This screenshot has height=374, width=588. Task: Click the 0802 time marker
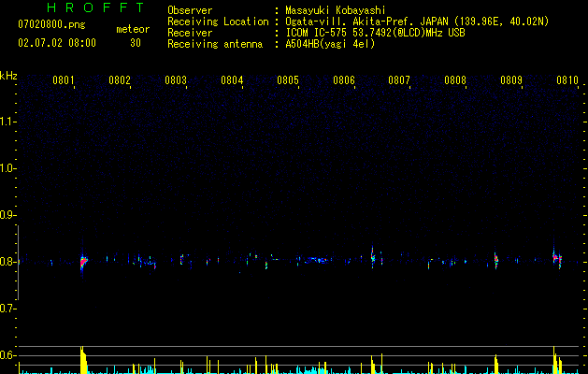tap(120, 80)
